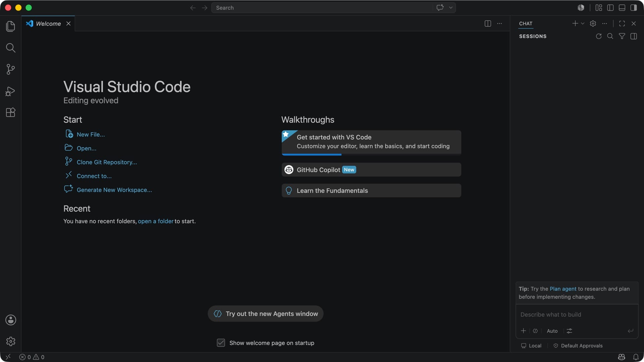The width and height of the screenshot is (644, 362).
Task: Click the Open... link
Action: (x=86, y=148)
